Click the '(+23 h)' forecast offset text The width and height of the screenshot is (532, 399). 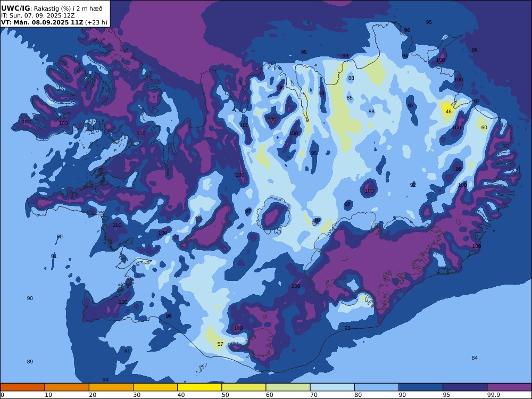tap(96, 22)
